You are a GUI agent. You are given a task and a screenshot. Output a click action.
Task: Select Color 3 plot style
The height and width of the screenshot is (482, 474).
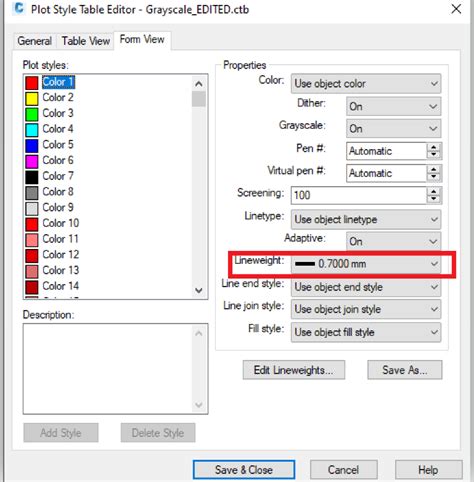pos(58,113)
